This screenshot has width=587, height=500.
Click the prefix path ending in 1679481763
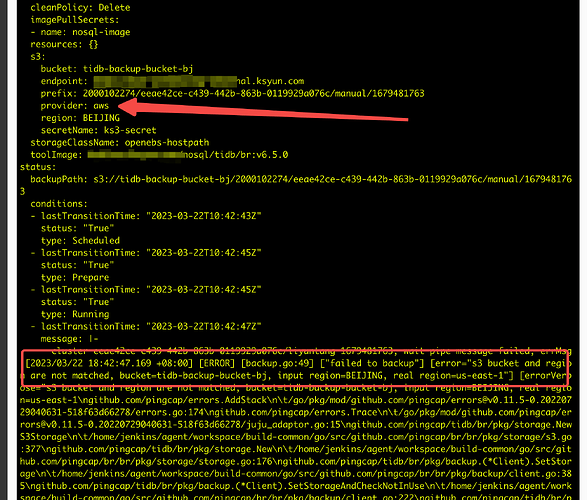pyautogui.click(x=253, y=93)
